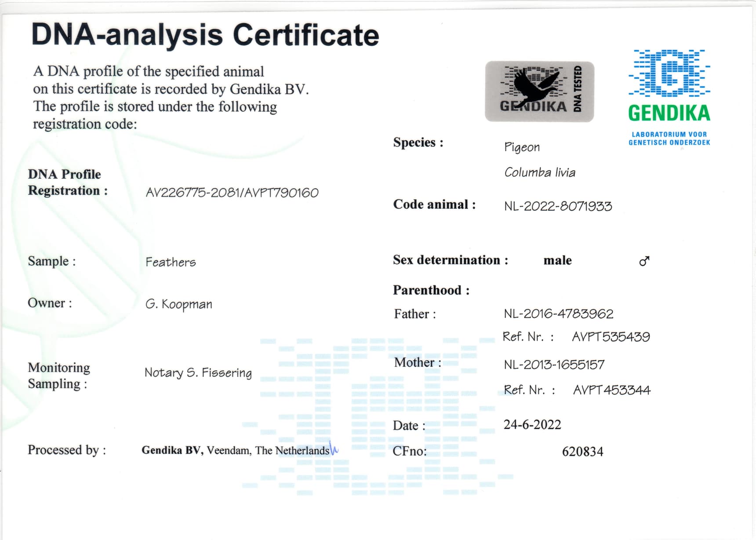Click the mother reference number AVPT453344

[x=611, y=390]
